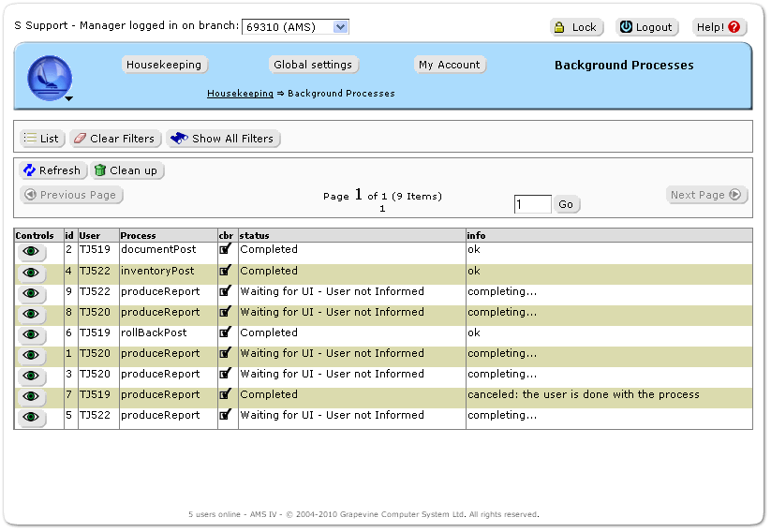Toggle cbr checkbox for documentPost row

tap(225, 249)
